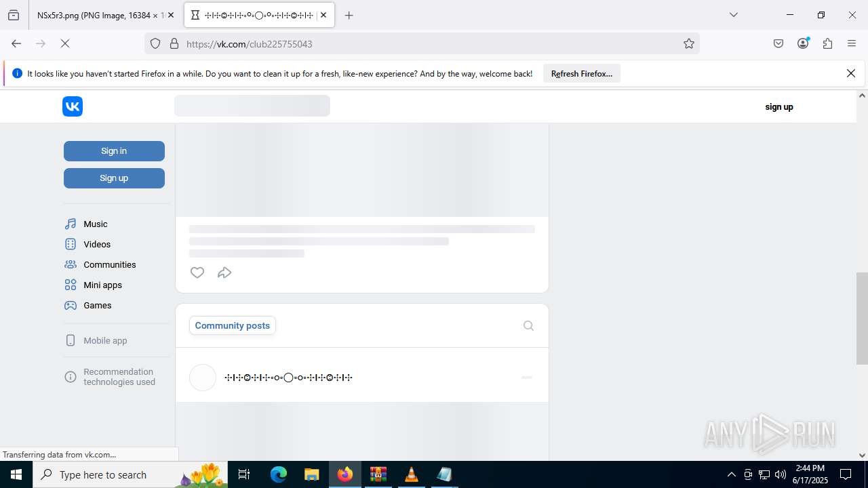Viewport: 868px width, 488px height.
Task: Open the volume control in tray
Action: pos(781,474)
